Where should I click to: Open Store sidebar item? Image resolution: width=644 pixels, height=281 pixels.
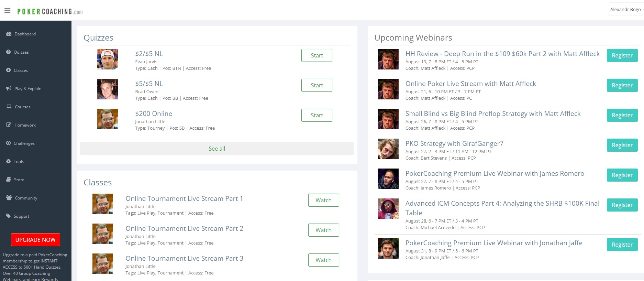(x=19, y=180)
